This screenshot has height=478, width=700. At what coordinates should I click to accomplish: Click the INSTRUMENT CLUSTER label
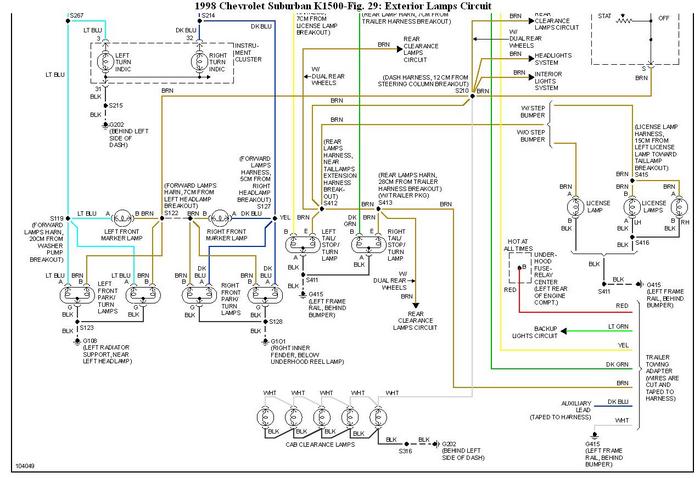point(248,52)
